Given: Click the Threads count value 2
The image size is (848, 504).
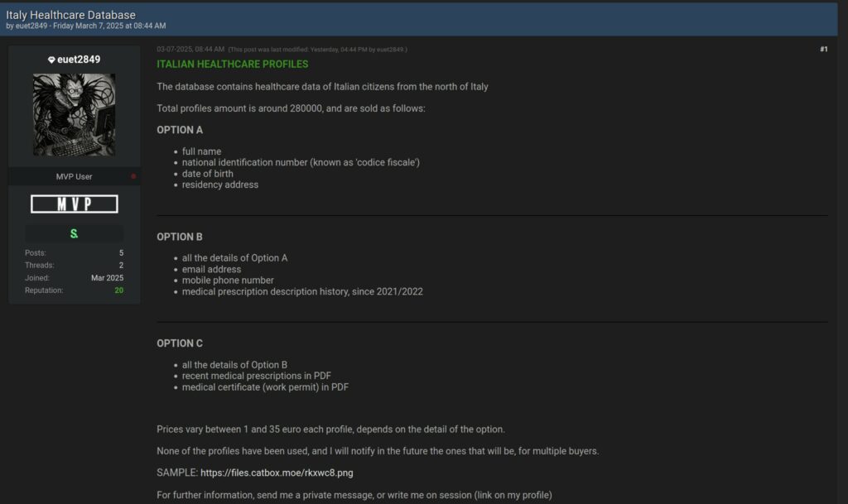Looking at the screenshot, I should coord(121,265).
